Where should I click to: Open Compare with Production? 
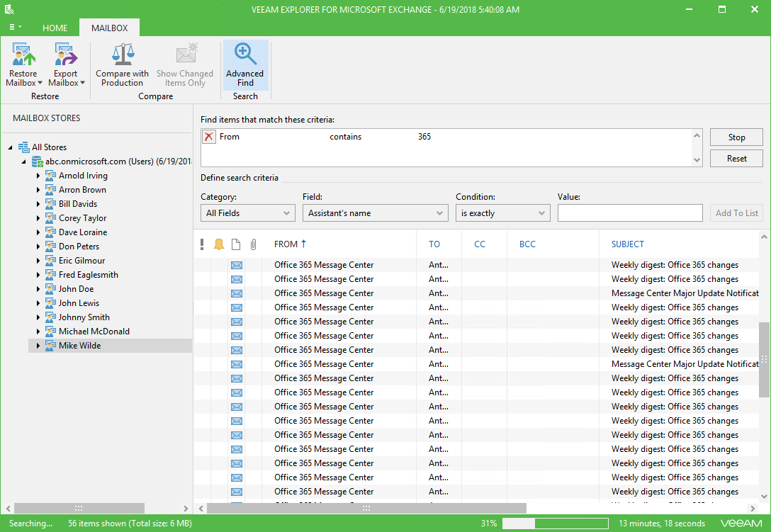pos(122,65)
